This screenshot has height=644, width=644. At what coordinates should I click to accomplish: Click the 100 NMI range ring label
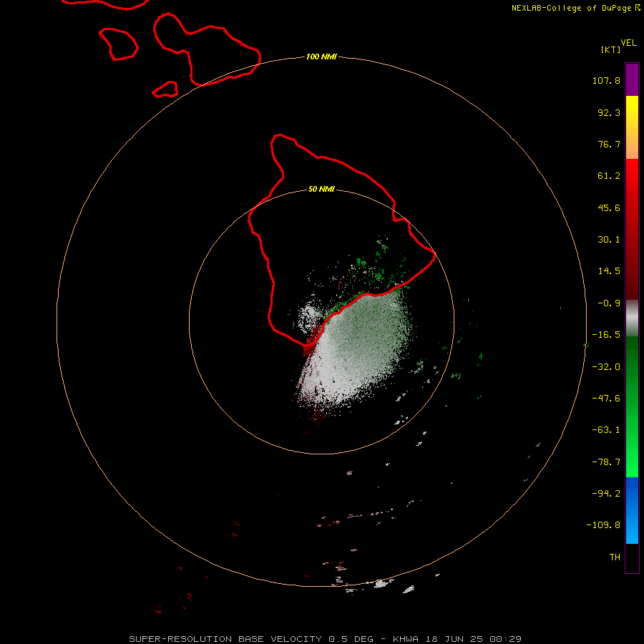(321, 57)
